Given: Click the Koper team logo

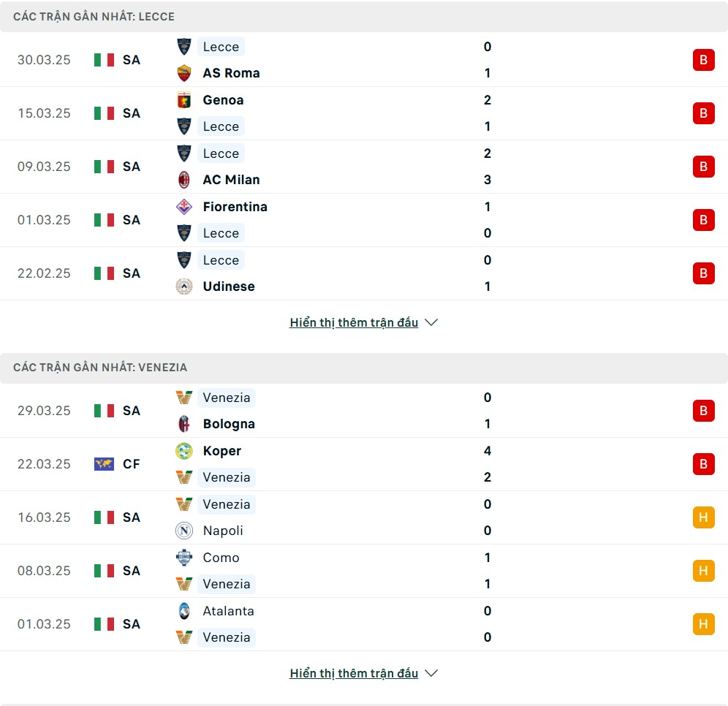Looking at the screenshot, I should (184, 451).
